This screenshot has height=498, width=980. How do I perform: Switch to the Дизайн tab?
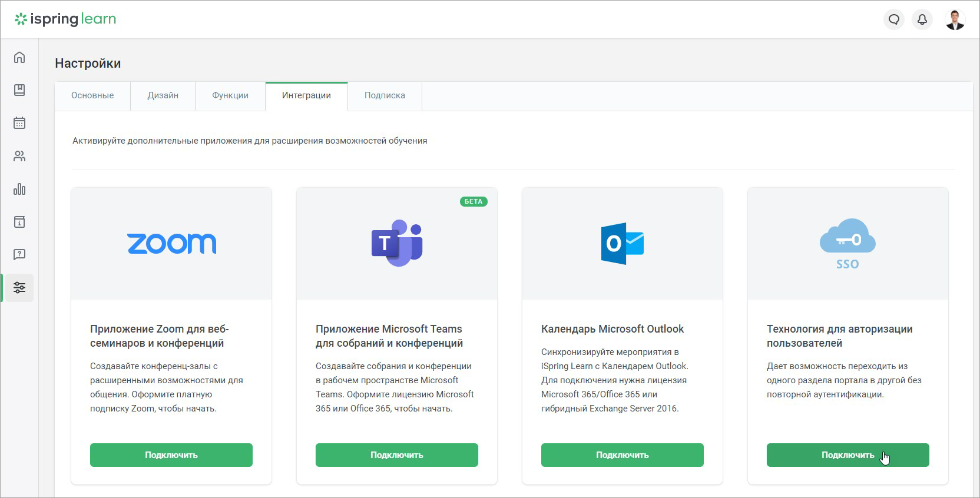[163, 95]
